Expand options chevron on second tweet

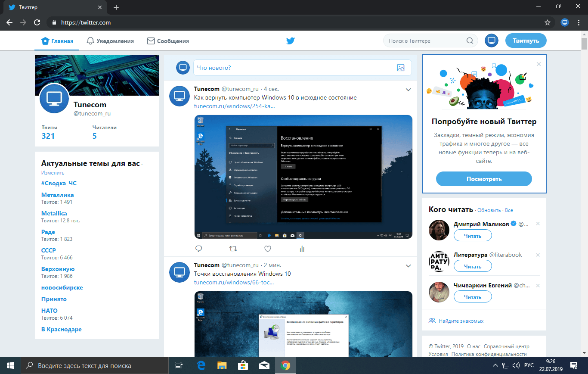pos(409,265)
